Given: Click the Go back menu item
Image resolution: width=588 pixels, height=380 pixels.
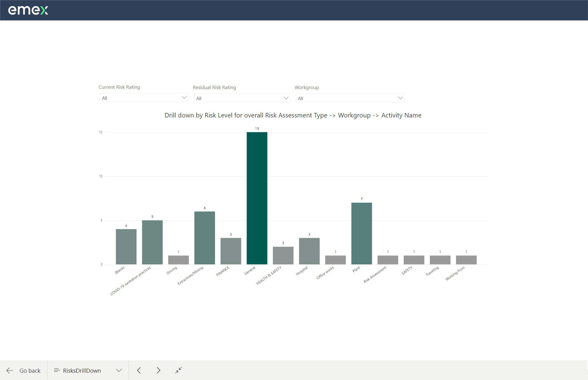Looking at the screenshot, I should (x=30, y=370).
